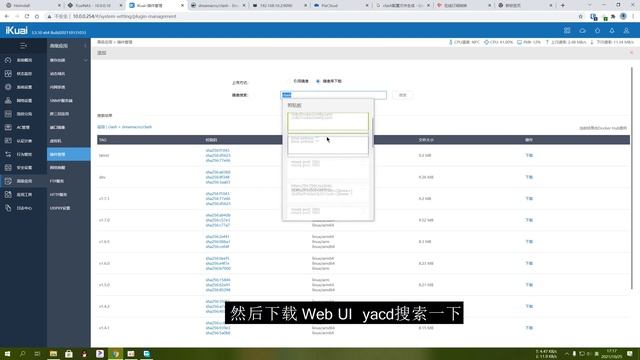
Task: Click download link for the v1.7.1 row
Action: point(529,198)
